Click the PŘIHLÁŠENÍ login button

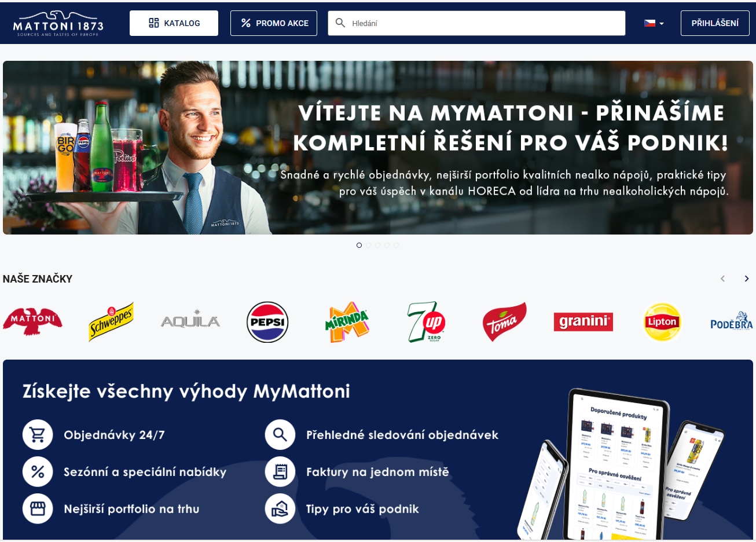[x=715, y=23]
